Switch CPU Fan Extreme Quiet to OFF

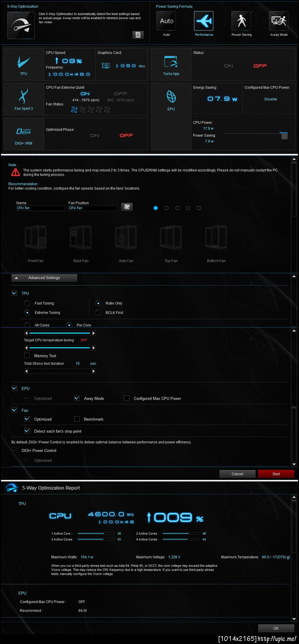pyautogui.click(x=120, y=94)
